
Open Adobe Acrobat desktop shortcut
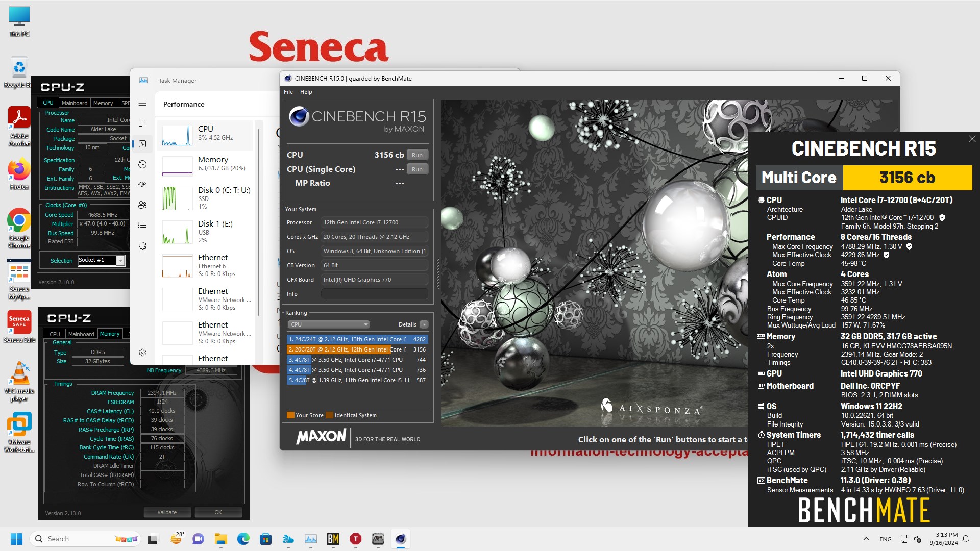[19, 127]
